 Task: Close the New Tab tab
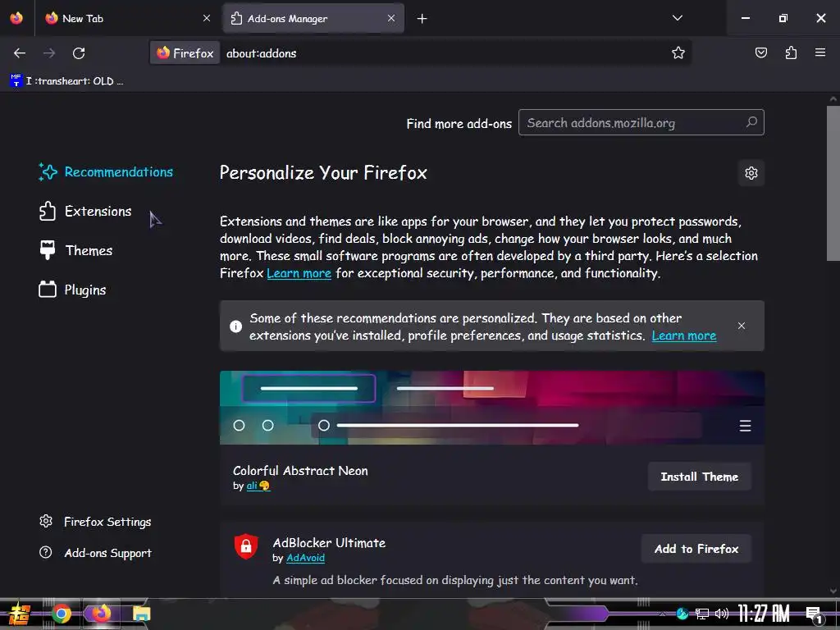[x=207, y=18]
